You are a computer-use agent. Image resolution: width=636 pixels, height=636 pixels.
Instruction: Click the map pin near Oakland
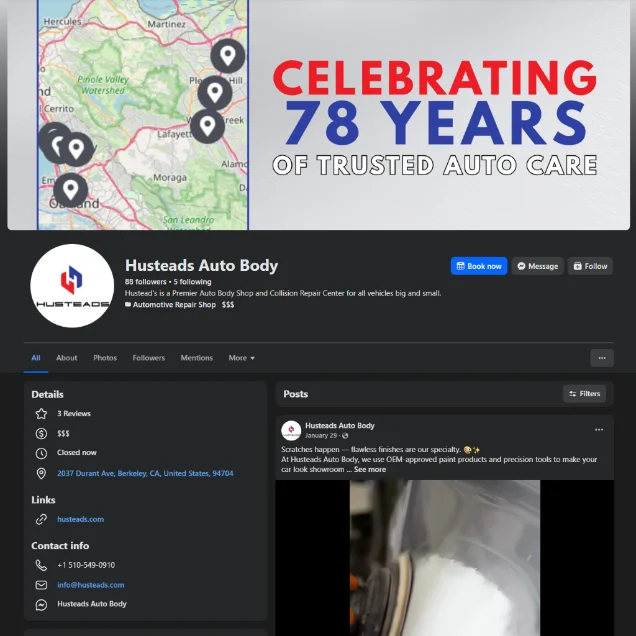[71, 190]
